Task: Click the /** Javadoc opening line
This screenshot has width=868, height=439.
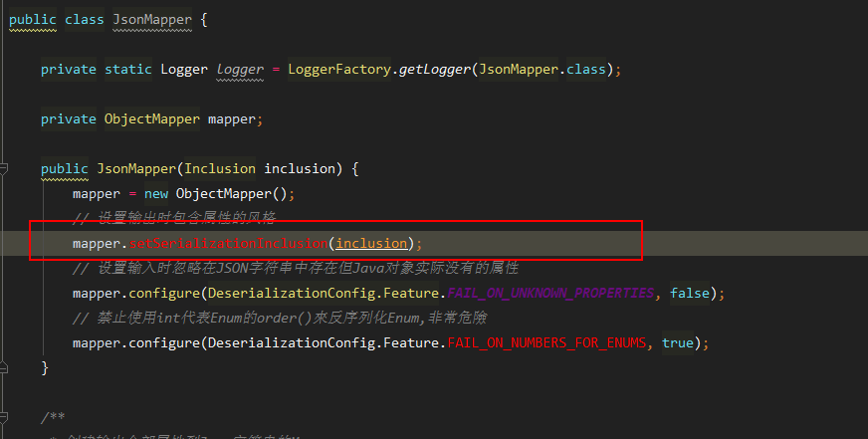Action: (x=53, y=417)
